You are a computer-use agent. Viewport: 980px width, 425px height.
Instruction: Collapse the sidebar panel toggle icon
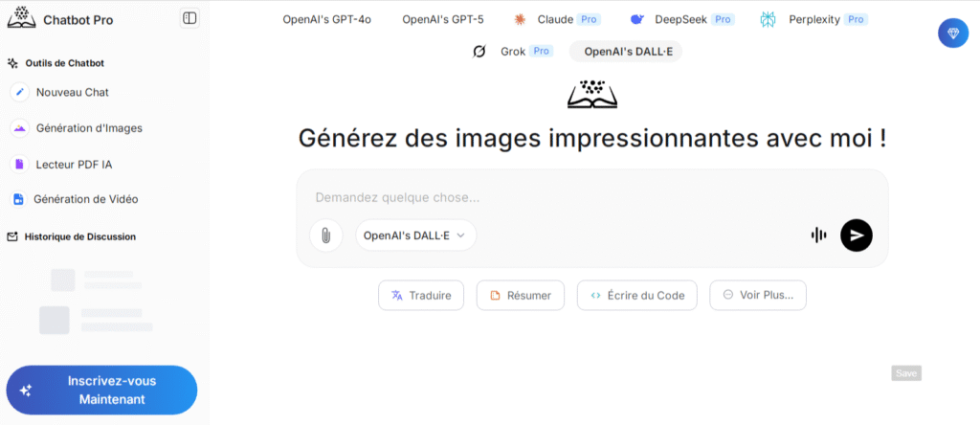click(189, 18)
